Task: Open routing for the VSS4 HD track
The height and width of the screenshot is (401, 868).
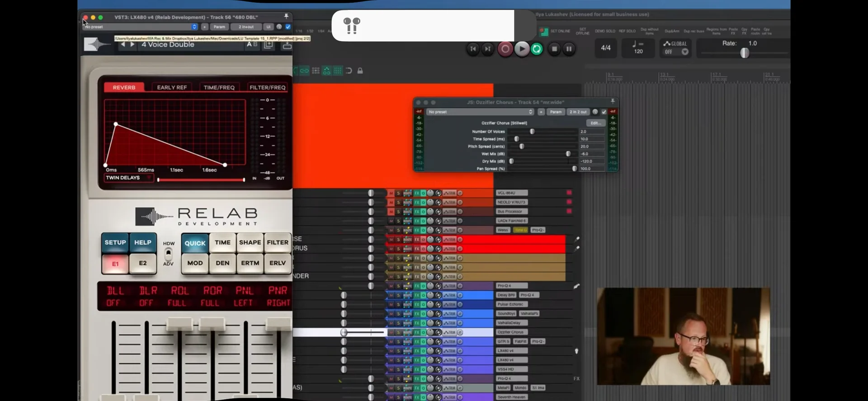Action: (407, 369)
